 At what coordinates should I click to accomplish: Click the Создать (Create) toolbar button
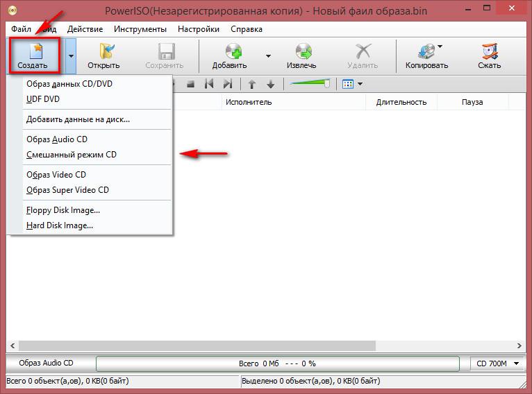[35, 55]
